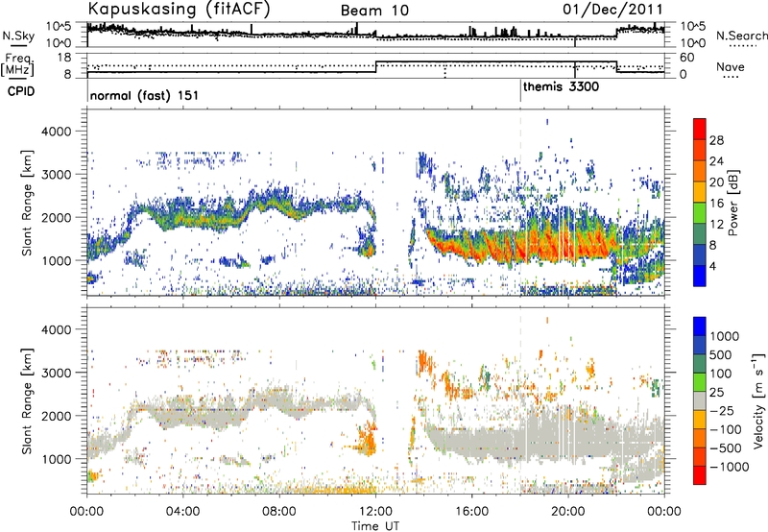768x532 pixels.
Task: Click the 'N.Search' legend label
Action: [x=741, y=36]
